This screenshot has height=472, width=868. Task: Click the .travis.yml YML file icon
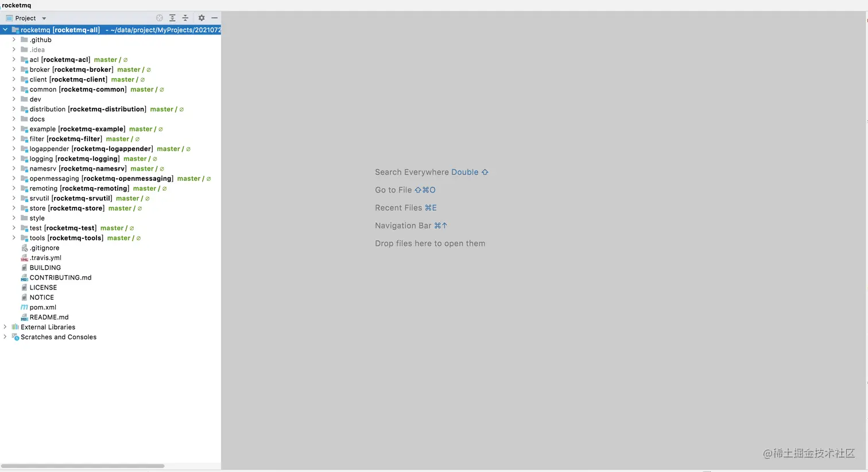click(24, 258)
